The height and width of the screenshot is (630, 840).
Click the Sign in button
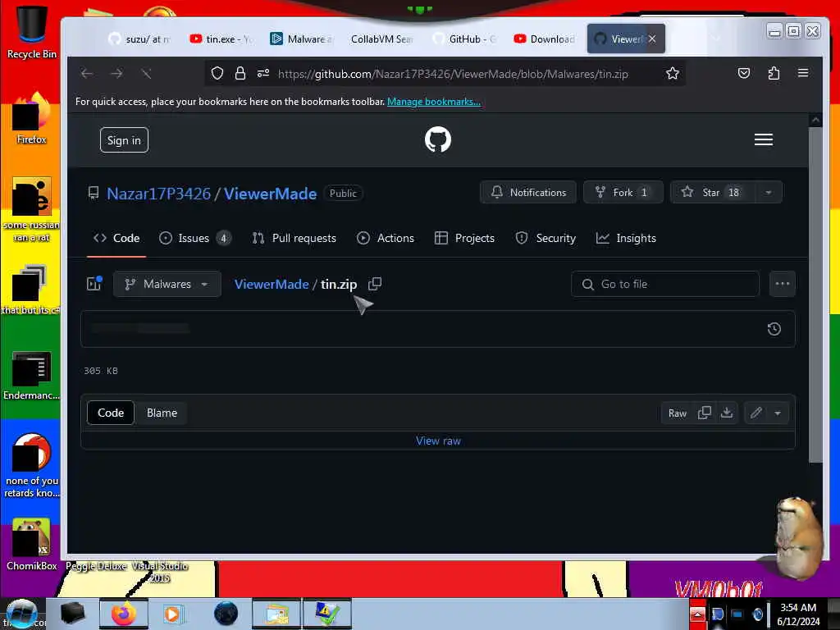124,140
